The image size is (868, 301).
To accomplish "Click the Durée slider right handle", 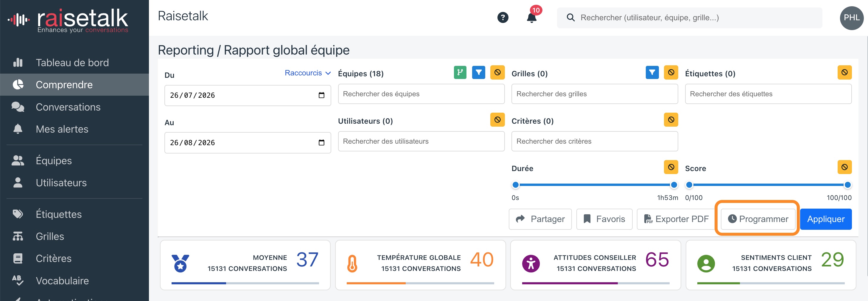I will pos(673,185).
